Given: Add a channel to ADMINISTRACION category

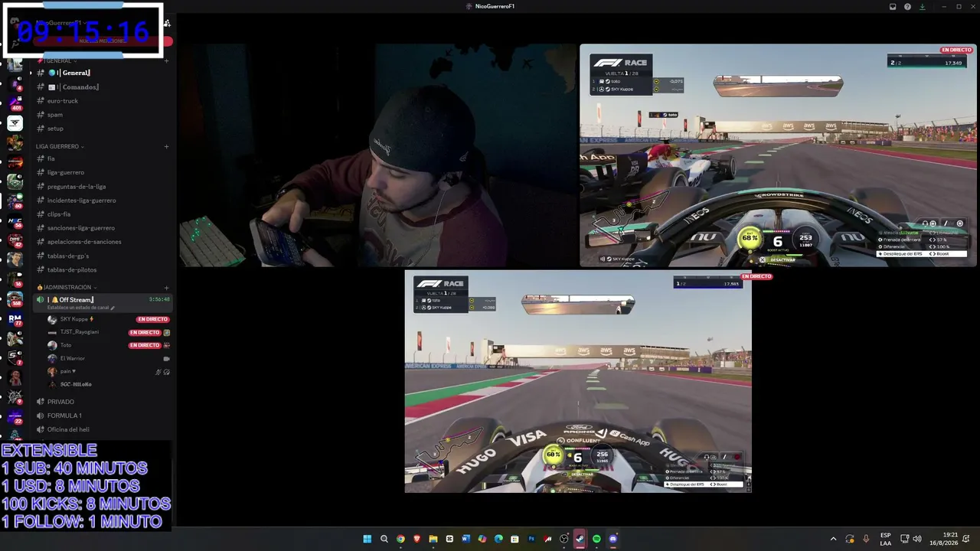Looking at the screenshot, I should (x=166, y=287).
